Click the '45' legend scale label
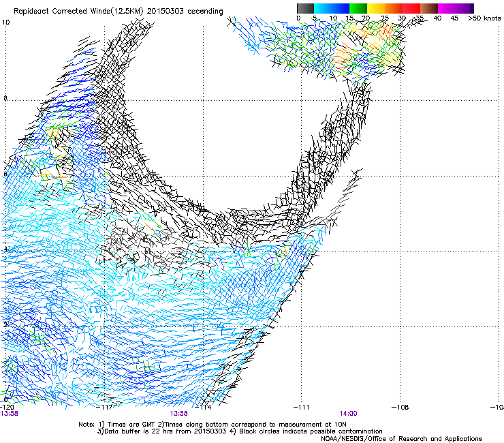This screenshot has width=504, height=443. [454, 18]
